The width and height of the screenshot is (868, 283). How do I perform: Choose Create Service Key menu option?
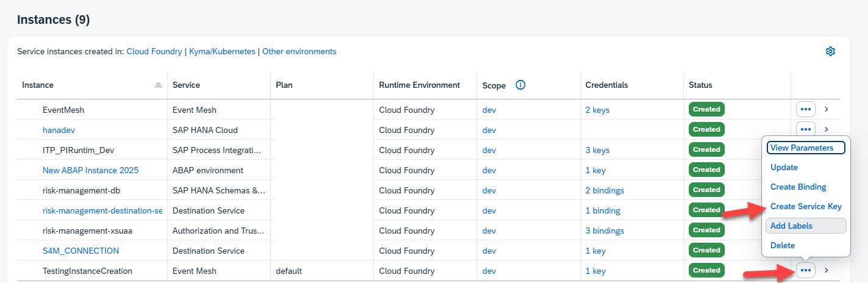[x=806, y=206]
